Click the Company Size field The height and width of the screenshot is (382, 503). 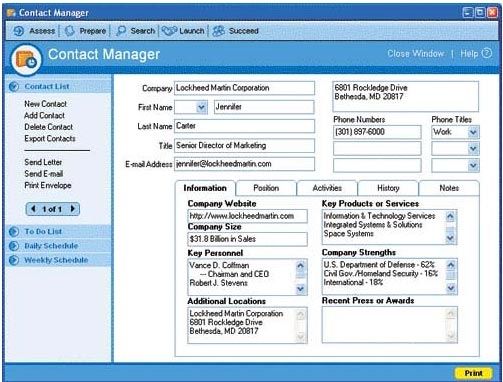(247, 239)
